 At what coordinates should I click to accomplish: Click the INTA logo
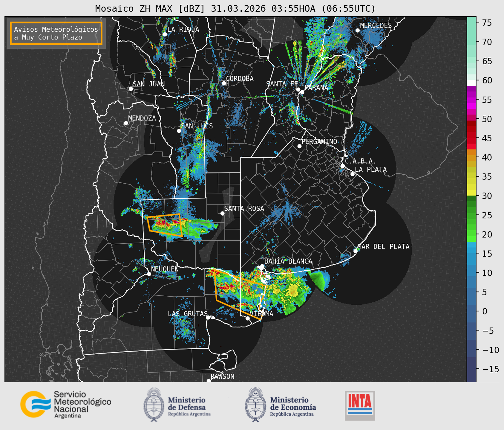360,405
